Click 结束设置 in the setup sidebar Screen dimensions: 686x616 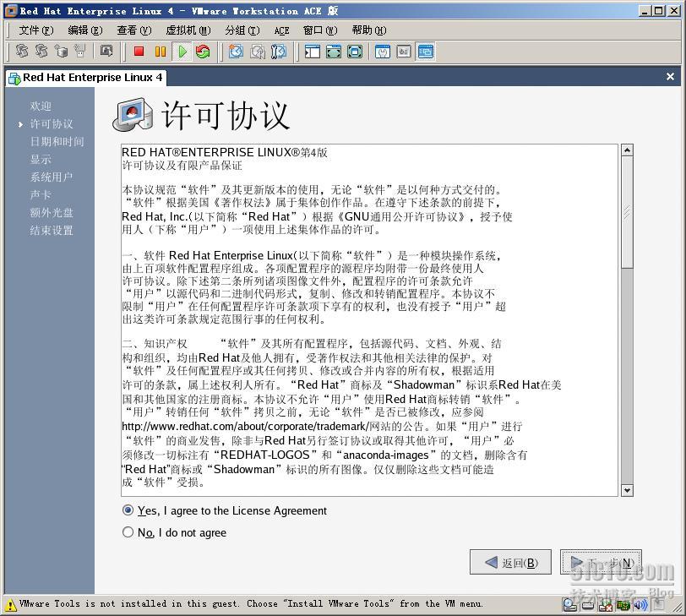point(52,231)
